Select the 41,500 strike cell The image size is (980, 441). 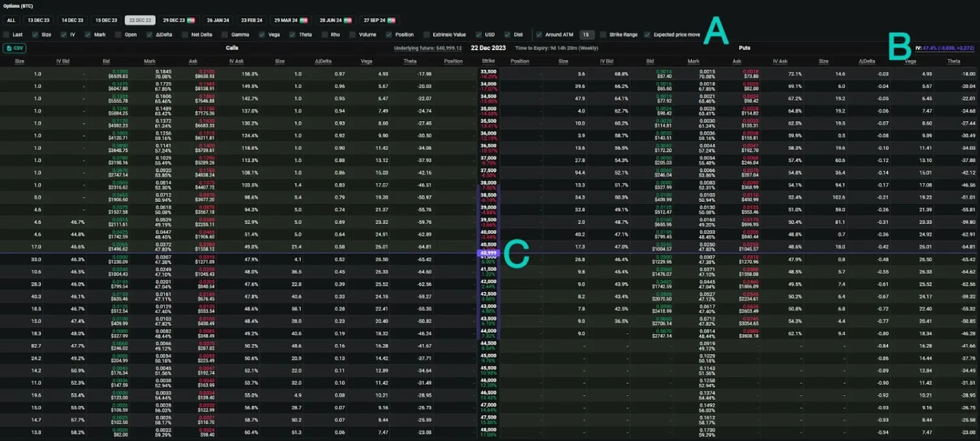pyautogui.click(x=488, y=272)
